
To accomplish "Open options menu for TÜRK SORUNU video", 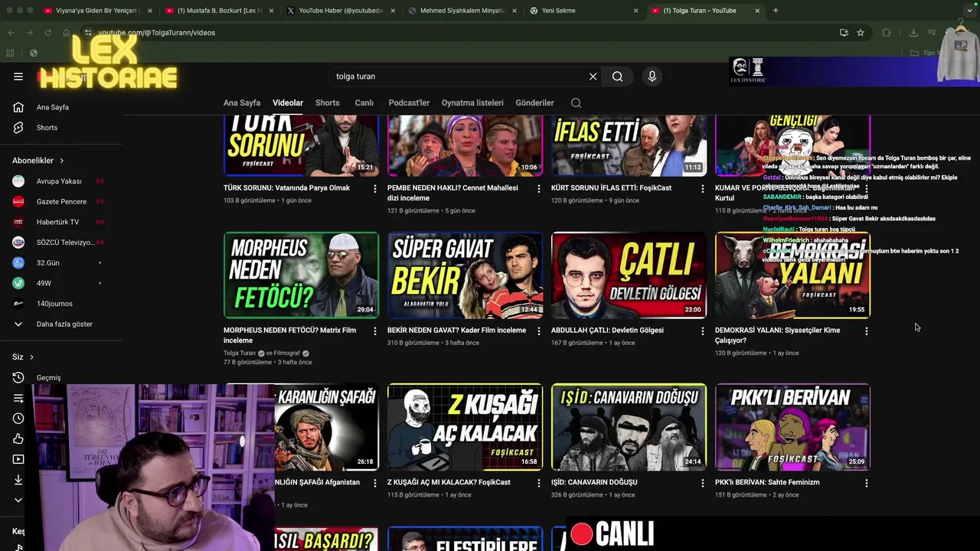I will [x=375, y=188].
